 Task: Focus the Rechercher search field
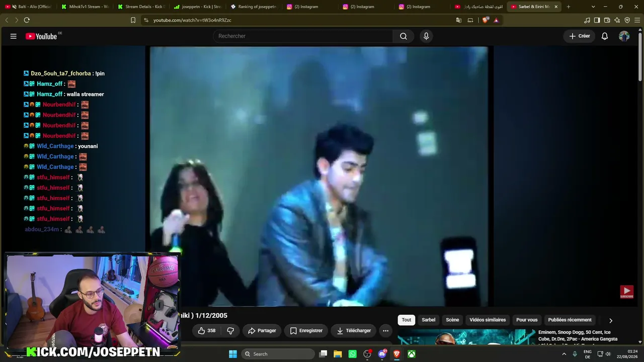click(303, 36)
